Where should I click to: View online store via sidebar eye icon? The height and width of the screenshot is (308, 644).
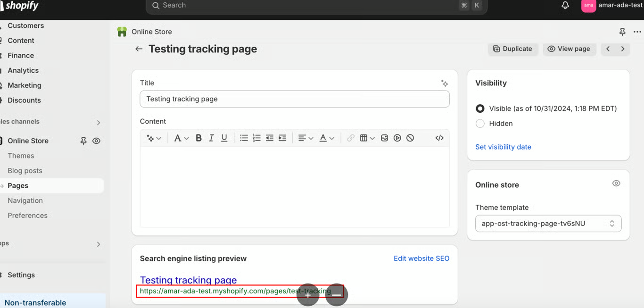coord(96,141)
